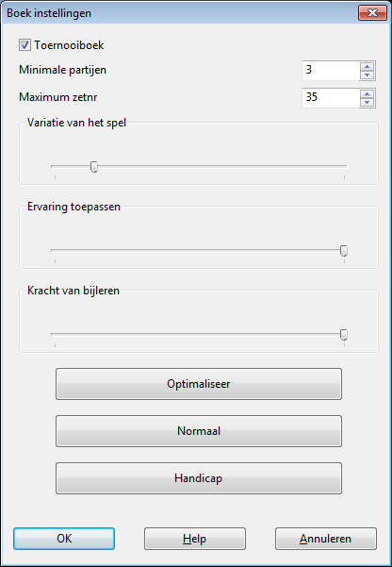Click the Kracht van bijleren slider thumb
The height and width of the screenshot is (567, 392).
(x=344, y=335)
